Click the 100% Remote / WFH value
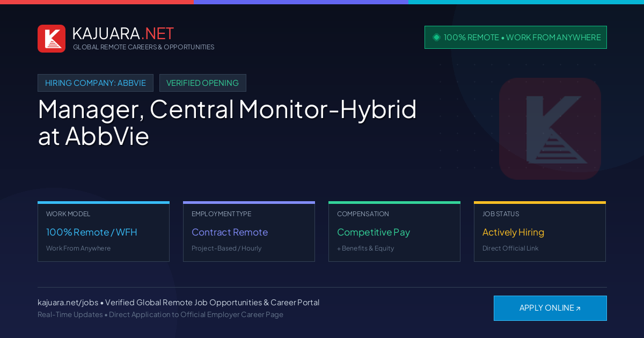This screenshot has width=644, height=338. pyautogui.click(x=92, y=232)
